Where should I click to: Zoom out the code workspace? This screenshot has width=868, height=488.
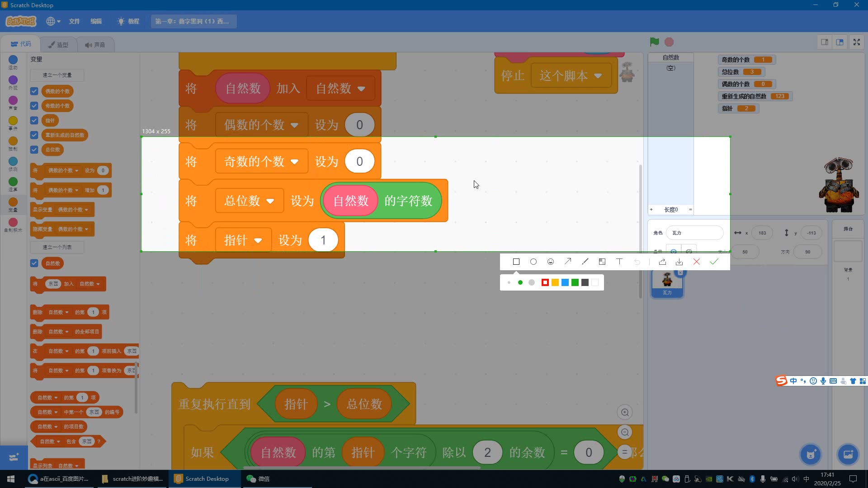(x=625, y=432)
